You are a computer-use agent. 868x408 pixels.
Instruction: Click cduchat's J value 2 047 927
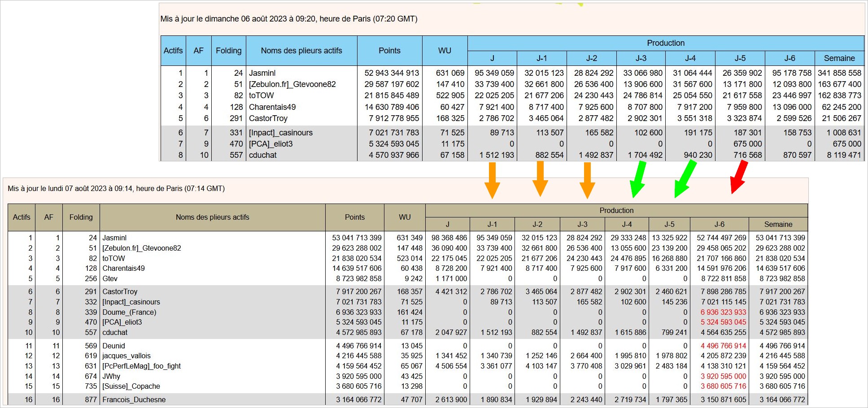click(x=451, y=332)
